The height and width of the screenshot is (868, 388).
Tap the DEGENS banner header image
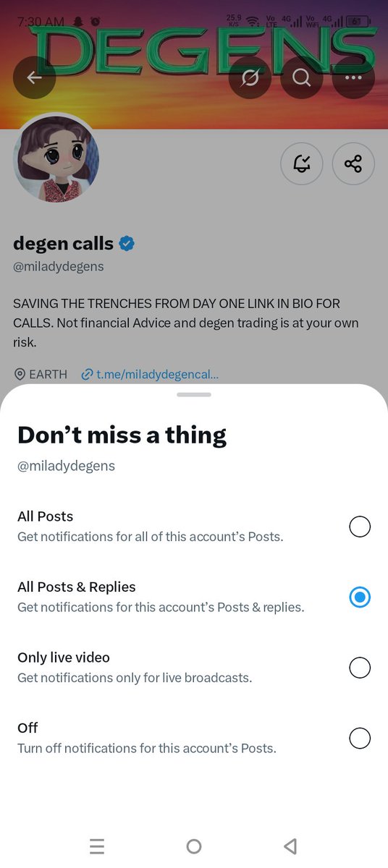click(194, 65)
